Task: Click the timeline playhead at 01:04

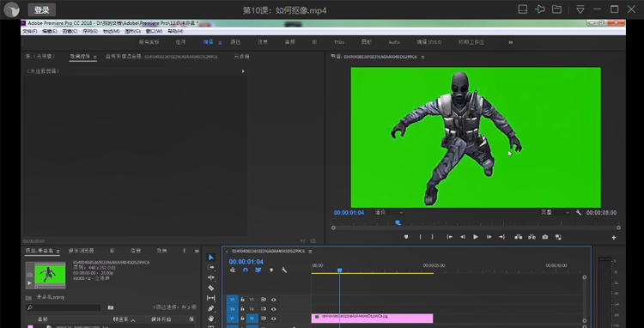Action: 340,270
